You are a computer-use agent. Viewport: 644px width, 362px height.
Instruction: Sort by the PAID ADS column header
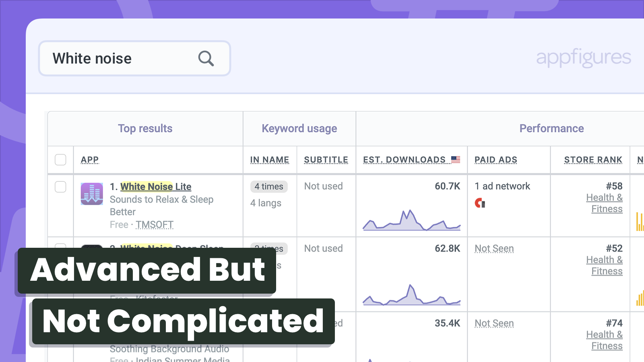(496, 160)
